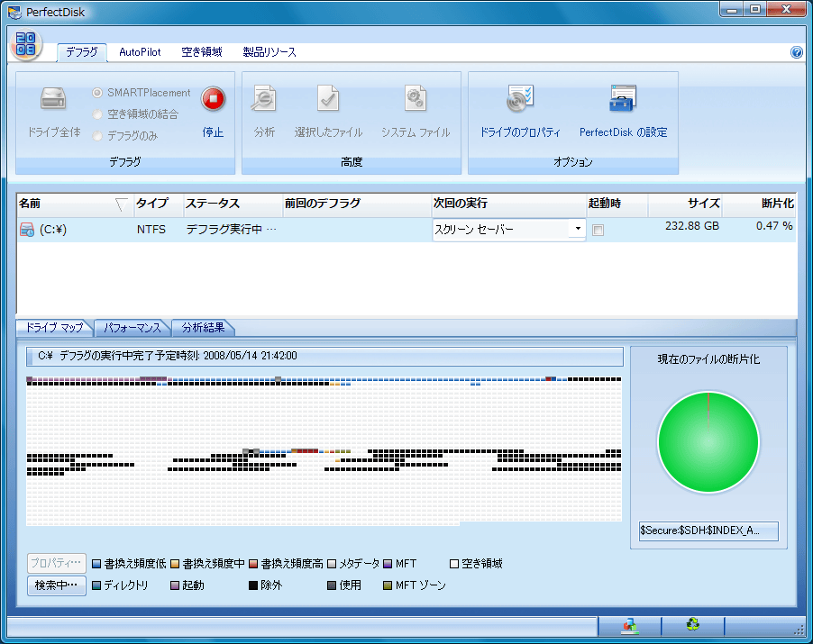The image size is (813, 644).
Task: Open the AutoPilot ribbon tab
Action: [140, 52]
